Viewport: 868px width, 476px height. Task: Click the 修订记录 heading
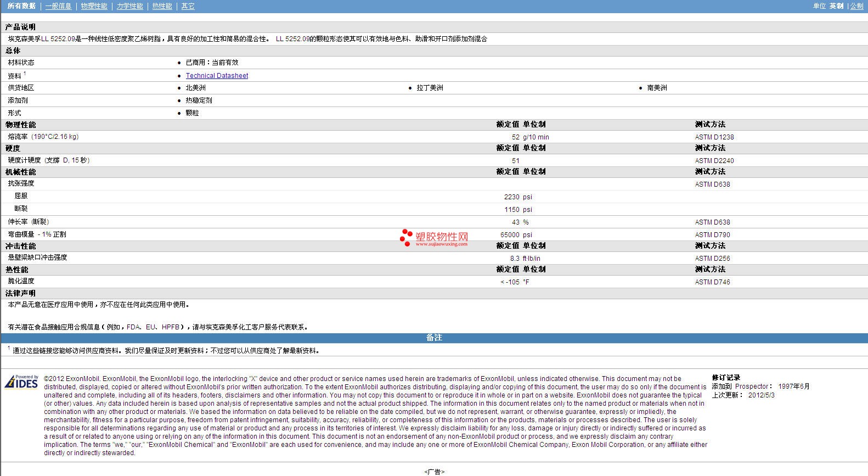[x=726, y=378]
